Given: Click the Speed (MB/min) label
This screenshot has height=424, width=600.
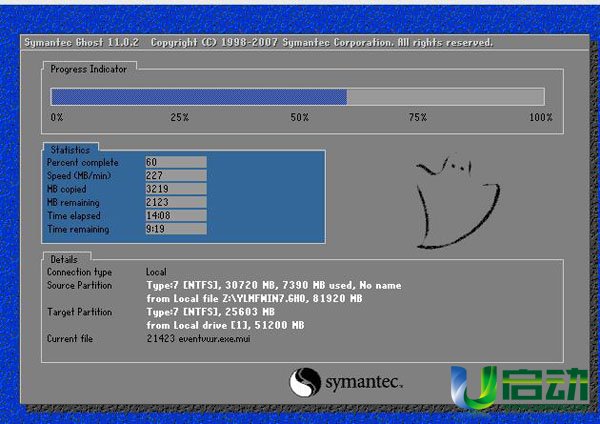Looking at the screenshot, I should click(79, 176).
